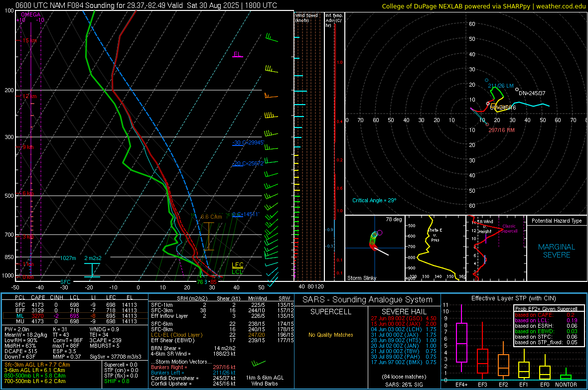Select the Theta-E v. Pres inset label
This screenshot has width=588, height=390.
click(435, 235)
